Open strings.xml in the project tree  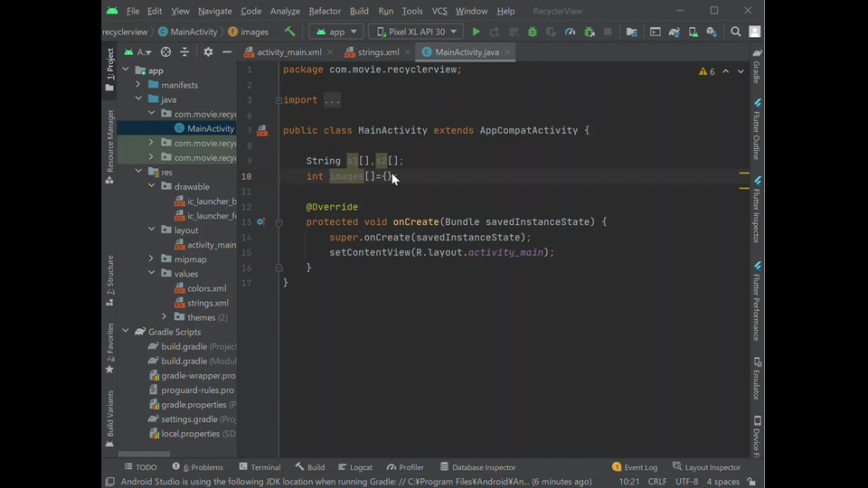pos(207,303)
